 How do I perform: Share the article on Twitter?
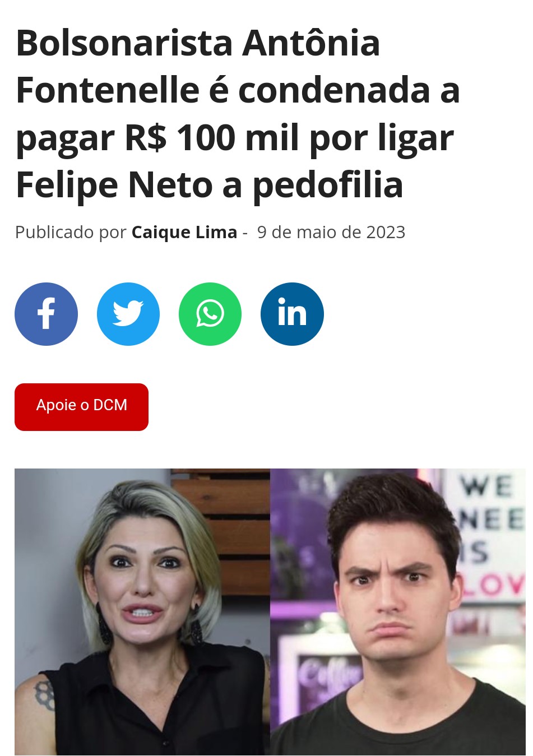pos(128,314)
